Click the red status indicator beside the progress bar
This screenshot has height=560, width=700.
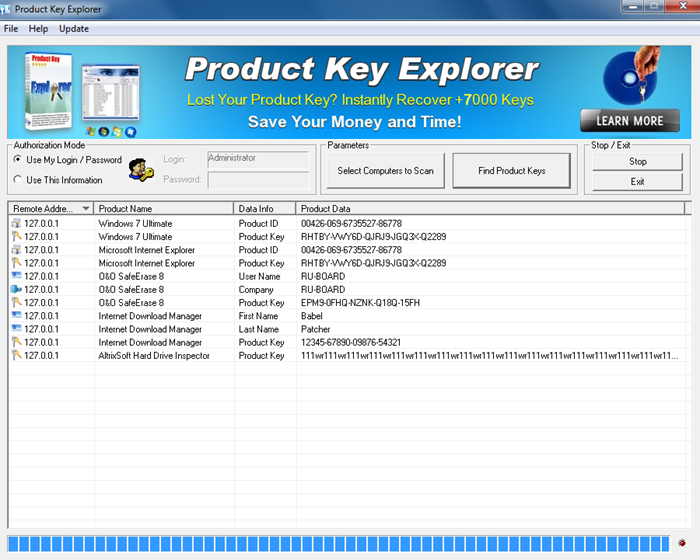tap(682, 543)
